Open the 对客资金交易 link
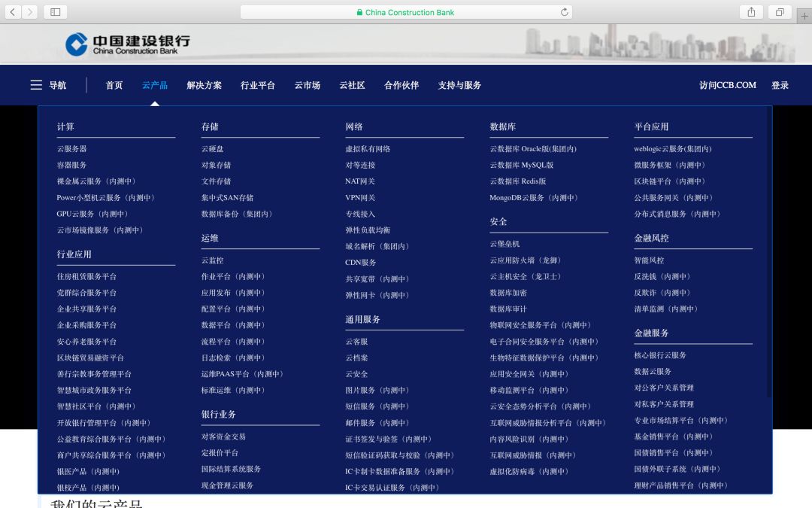Image resolution: width=812 pixels, height=508 pixels. click(x=224, y=437)
